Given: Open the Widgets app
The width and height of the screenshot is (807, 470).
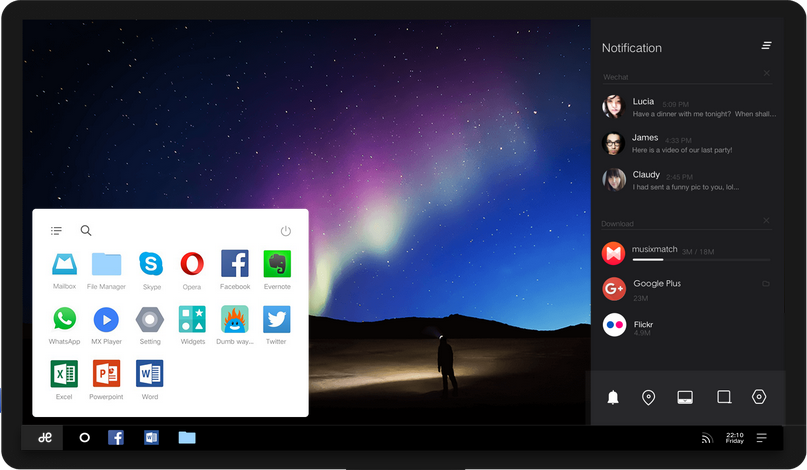Looking at the screenshot, I should tap(192, 320).
